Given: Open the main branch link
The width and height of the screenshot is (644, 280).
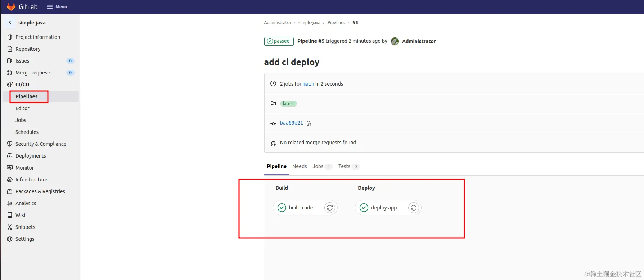Looking at the screenshot, I should click(308, 84).
